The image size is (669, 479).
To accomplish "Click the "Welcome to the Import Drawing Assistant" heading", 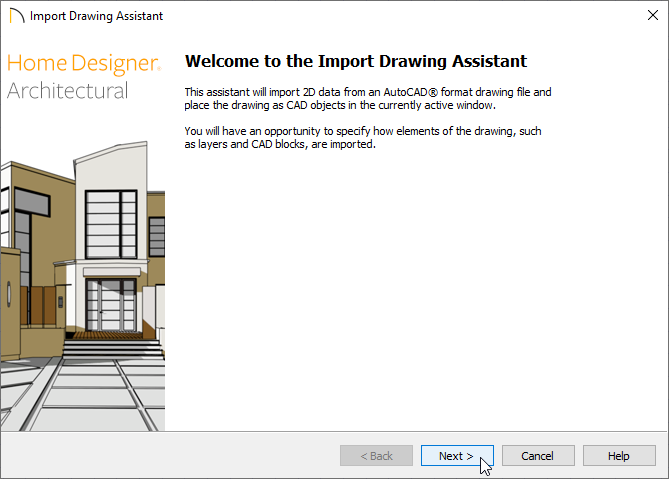I will [x=356, y=61].
